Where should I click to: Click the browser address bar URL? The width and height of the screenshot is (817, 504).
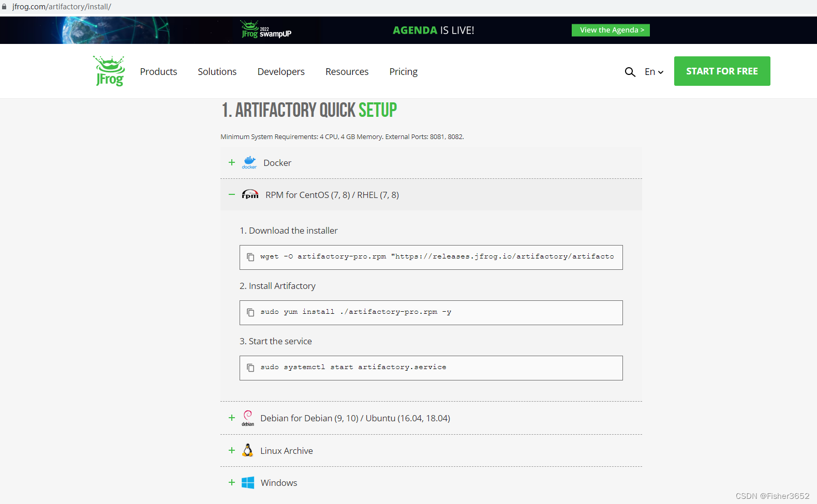tap(62, 7)
